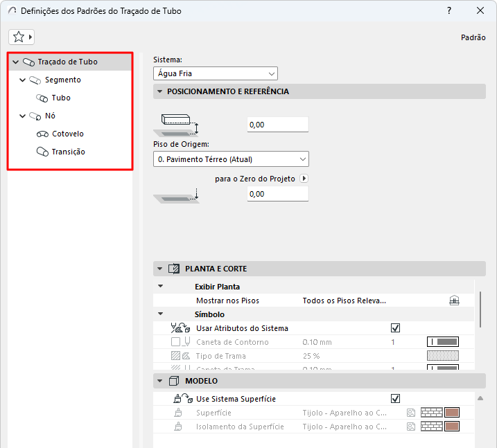Select the Nó tree item
The image size is (497, 448).
pyautogui.click(x=50, y=116)
